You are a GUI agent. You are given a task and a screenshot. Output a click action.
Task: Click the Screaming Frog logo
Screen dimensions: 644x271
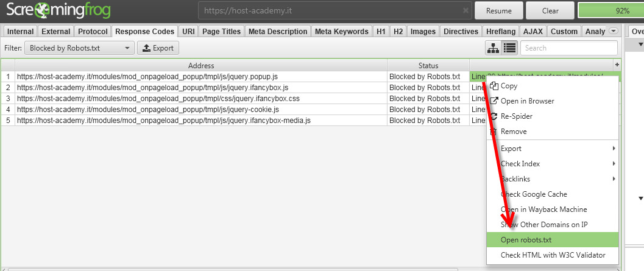click(x=58, y=11)
